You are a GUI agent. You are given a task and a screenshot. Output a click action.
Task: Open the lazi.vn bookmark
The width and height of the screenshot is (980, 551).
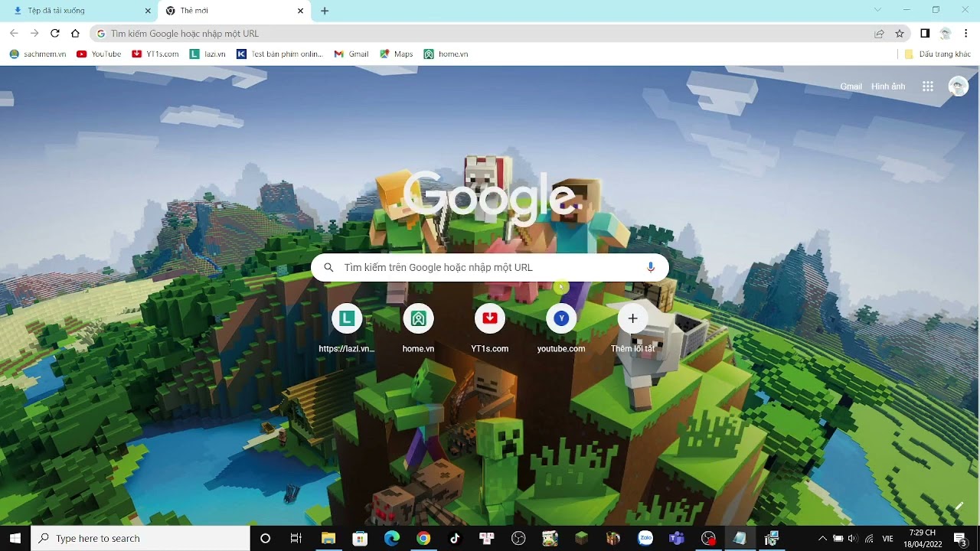coord(207,54)
